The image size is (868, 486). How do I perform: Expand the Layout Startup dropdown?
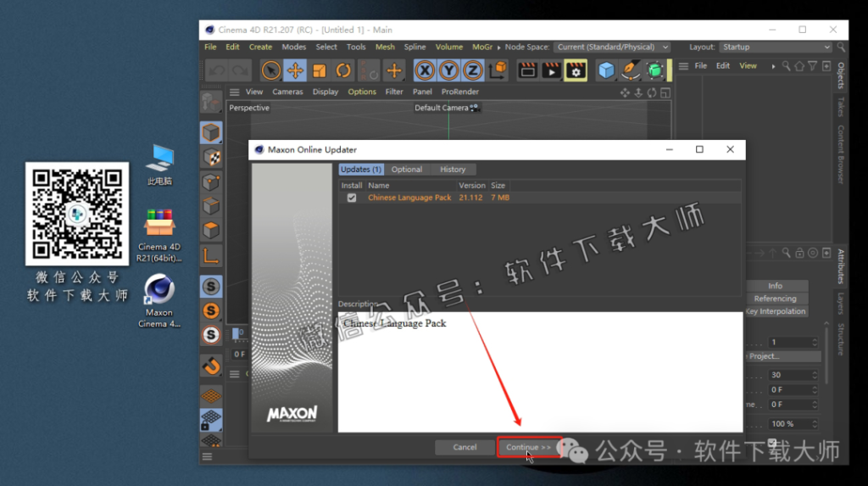[x=776, y=47]
